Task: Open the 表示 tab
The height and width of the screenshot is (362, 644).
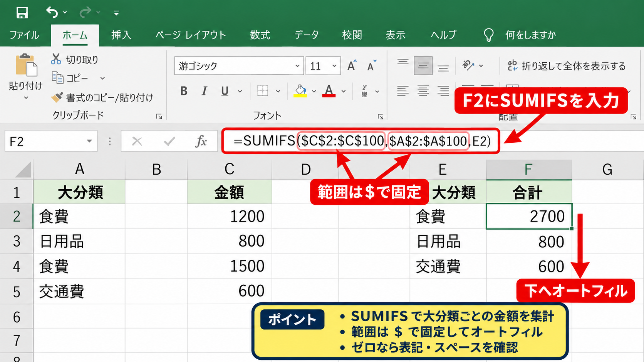Action: tap(396, 35)
